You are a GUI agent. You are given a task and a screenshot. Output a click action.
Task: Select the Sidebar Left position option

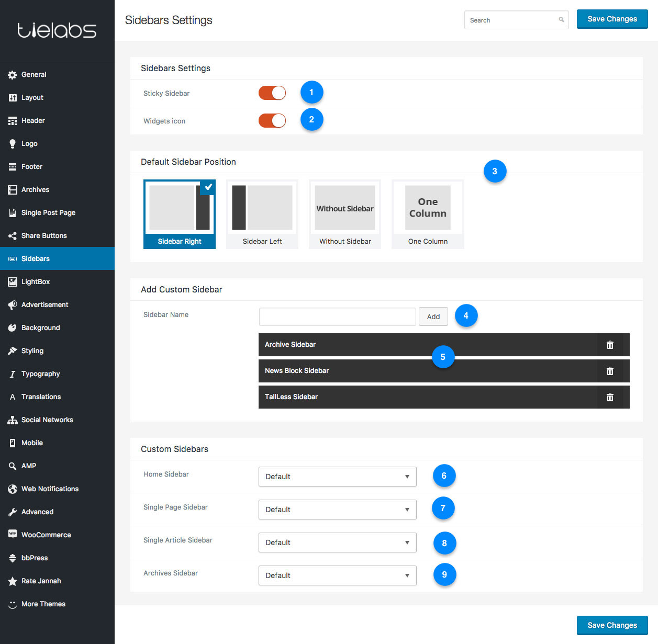click(262, 214)
